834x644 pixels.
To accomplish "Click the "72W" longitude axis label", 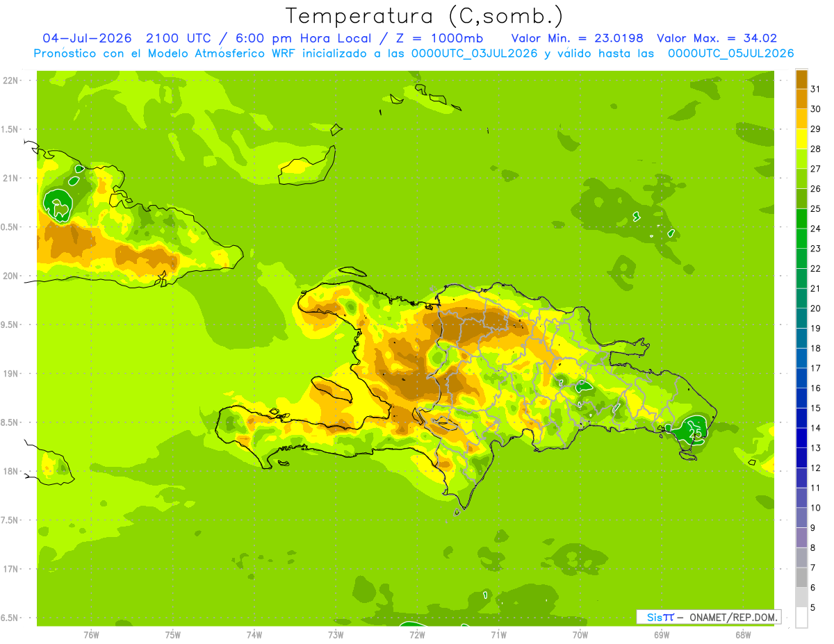I will (417, 635).
